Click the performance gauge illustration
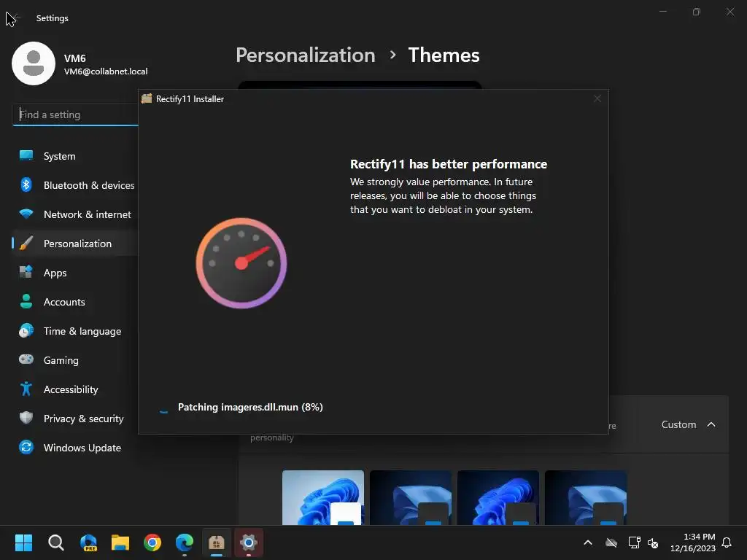The height and width of the screenshot is (560, 747). (241, 262)
